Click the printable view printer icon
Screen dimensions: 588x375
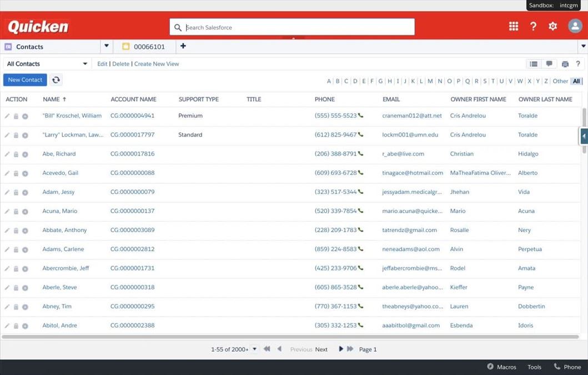(565, 64)
